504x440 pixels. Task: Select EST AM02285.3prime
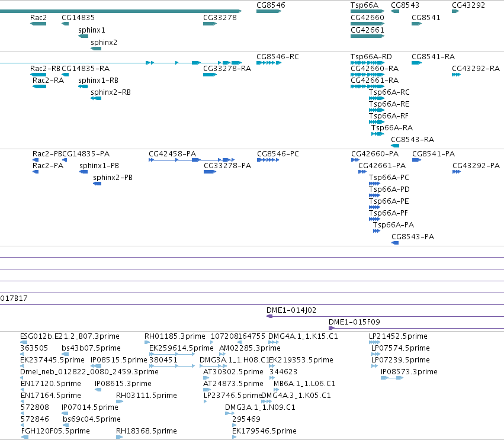click(223, 354)
